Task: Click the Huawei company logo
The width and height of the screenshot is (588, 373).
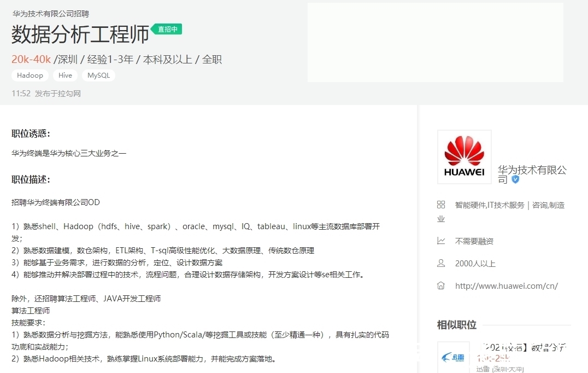Action: point(464,157)
